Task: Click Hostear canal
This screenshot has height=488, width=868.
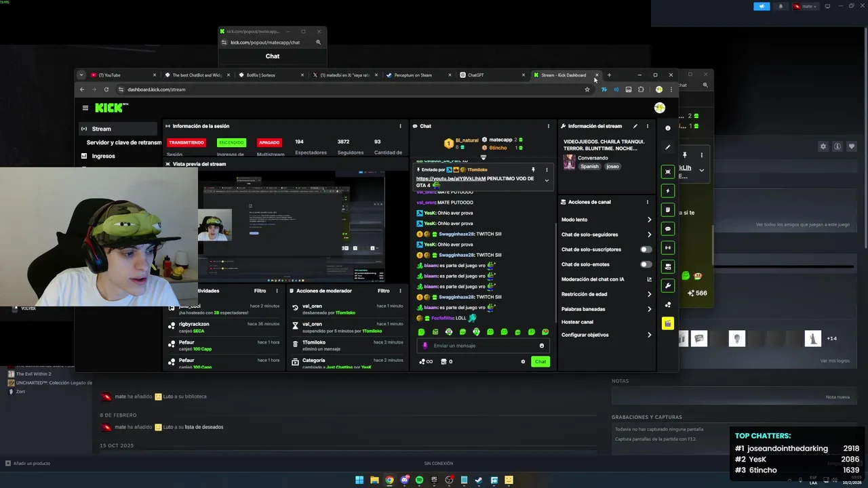Action: pos(577,322)
